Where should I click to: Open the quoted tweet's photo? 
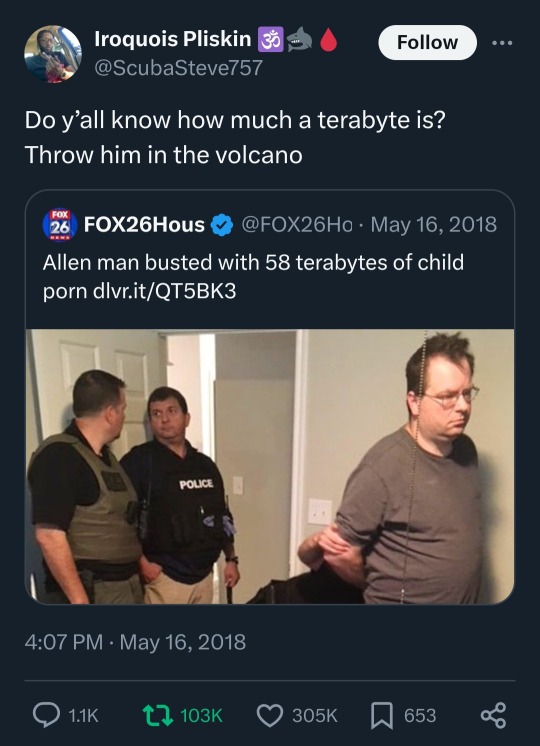270,467
